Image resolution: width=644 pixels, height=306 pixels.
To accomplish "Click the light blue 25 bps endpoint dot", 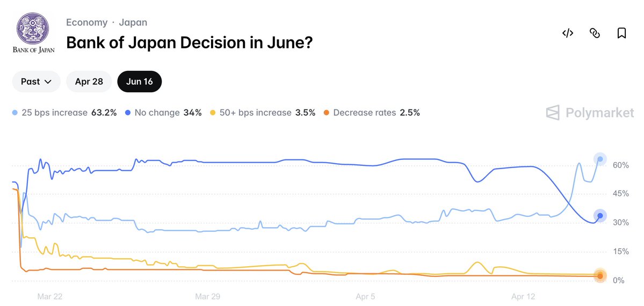I will click(x=600, y=159).
